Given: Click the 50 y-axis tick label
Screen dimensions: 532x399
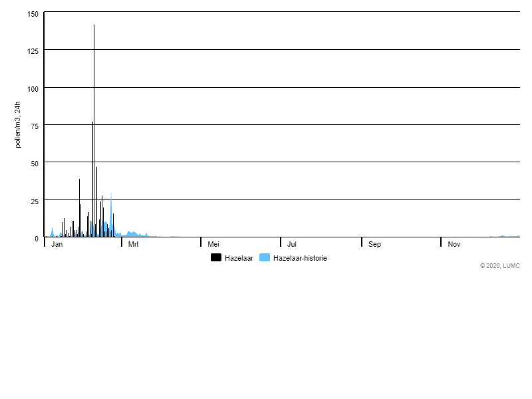Looking at the screenshot, I should click(35, 163).
